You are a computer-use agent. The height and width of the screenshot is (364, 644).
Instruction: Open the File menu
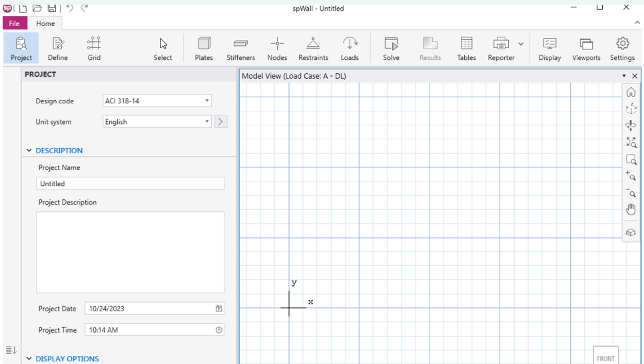click(x=15, y=23)
